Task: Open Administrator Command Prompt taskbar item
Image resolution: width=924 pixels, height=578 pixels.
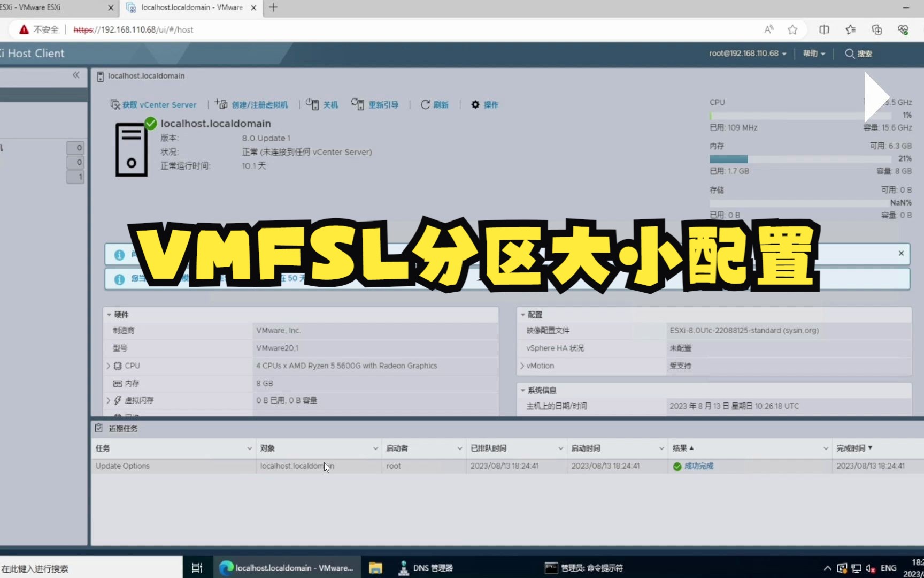Action: click(584, 568)
